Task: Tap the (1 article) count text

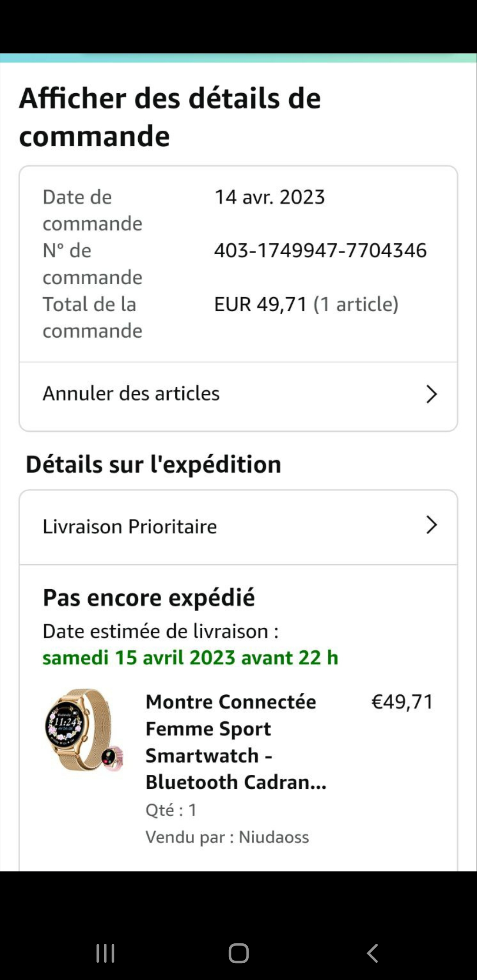Action: 356,304
